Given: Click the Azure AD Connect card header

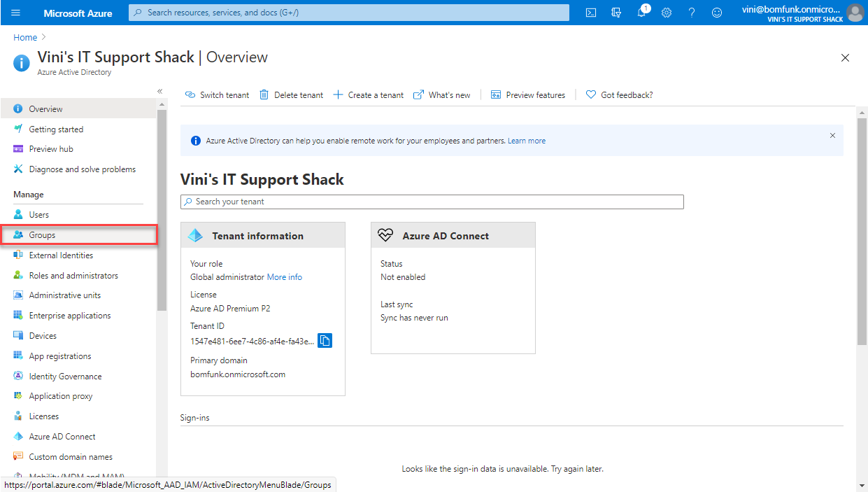Looking at the screenshot, I should (453, 235).
